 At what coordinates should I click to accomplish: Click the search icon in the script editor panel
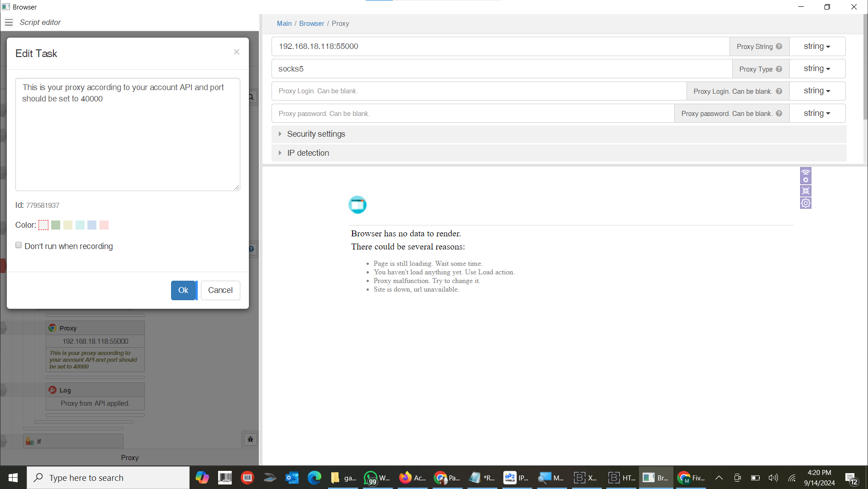pos(250,96)
